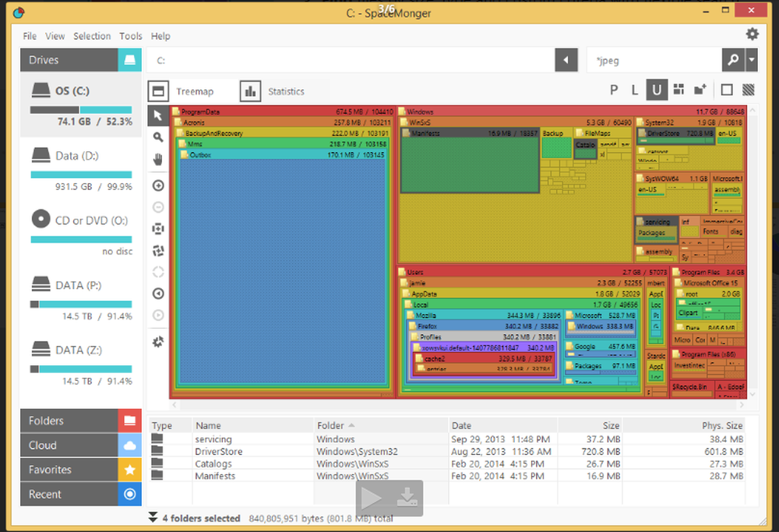This screenshot has width=779, height=532.
Task: Click the rotating arrows refresh icon
Action: [x=158, y=250]
